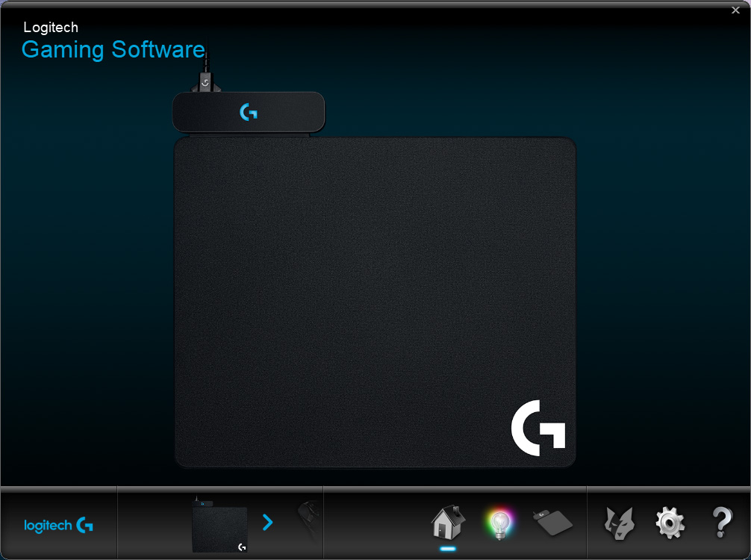Select the PowerPlay mat thumbnail in the device bar

point(219,525)
